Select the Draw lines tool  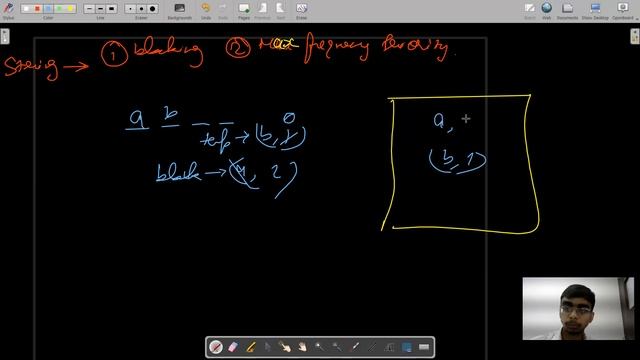point(372,347)
